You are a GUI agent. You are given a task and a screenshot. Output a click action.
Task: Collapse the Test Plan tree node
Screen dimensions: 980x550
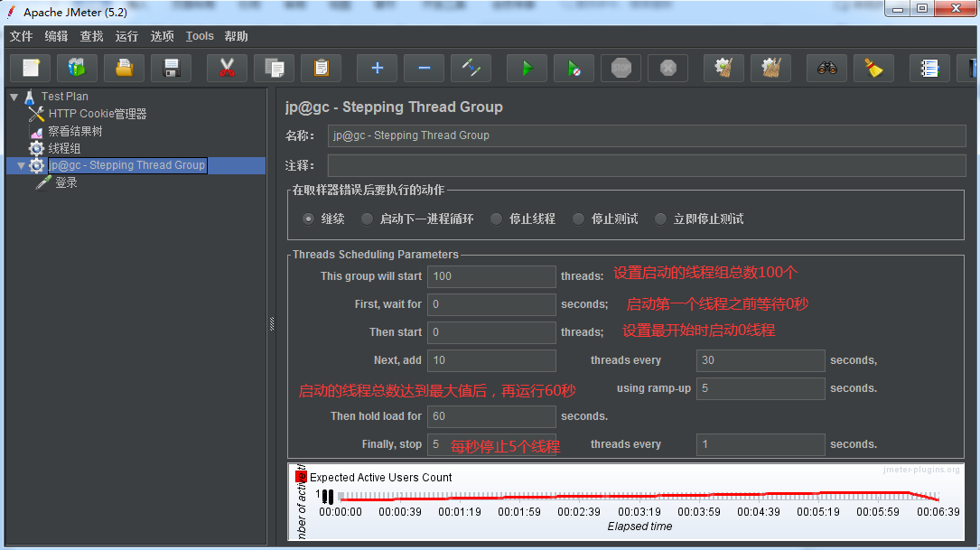tap(14, 97)
